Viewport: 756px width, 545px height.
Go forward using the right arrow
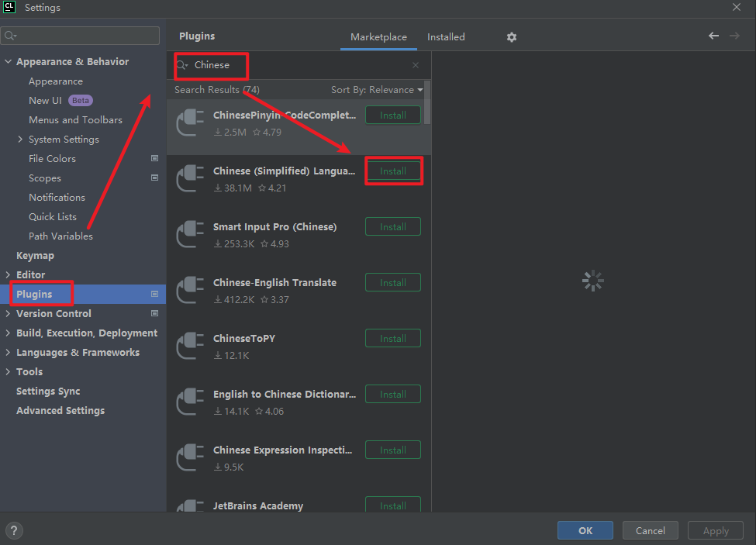click(734, 36)
